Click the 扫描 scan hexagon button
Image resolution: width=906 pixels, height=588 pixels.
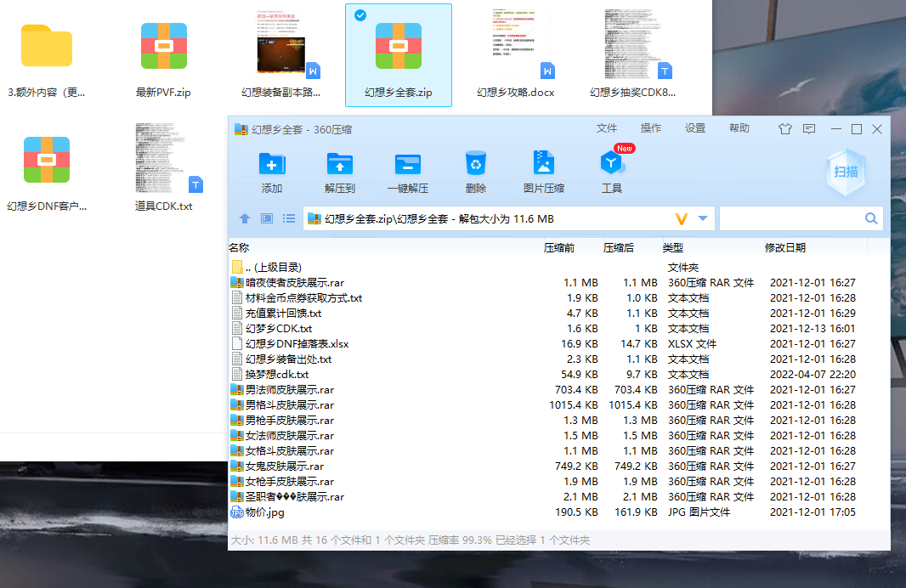846,172
